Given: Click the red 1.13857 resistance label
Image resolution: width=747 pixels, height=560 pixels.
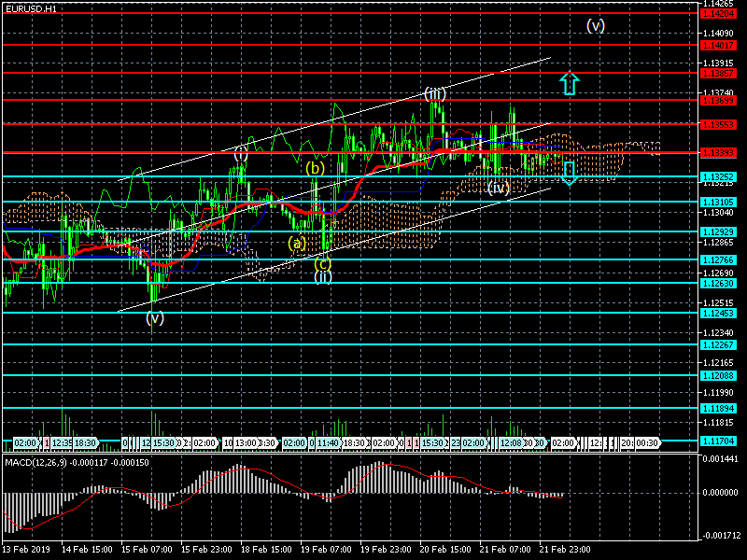Looking at the screenshot, I should (718, 74).
